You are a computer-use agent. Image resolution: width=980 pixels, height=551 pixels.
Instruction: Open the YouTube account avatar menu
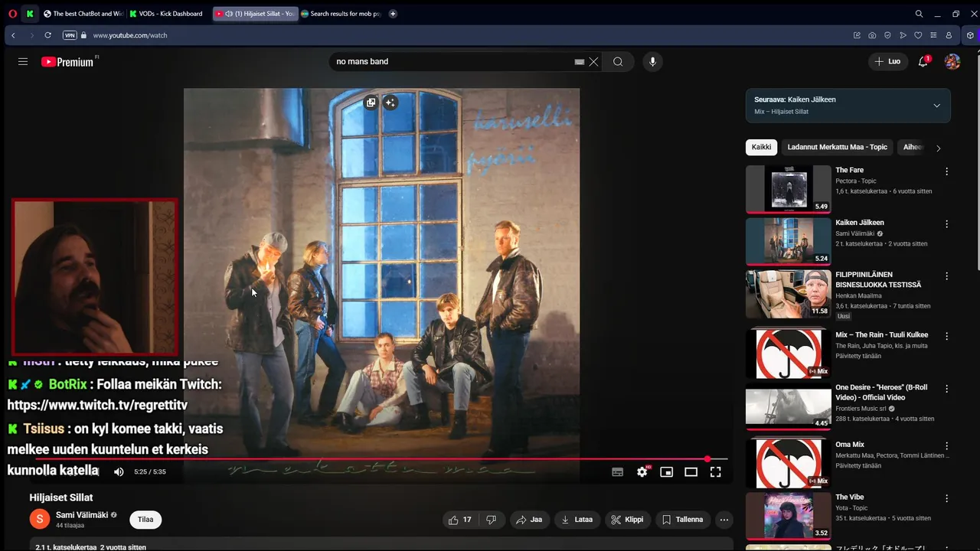[x=952, y=61]
